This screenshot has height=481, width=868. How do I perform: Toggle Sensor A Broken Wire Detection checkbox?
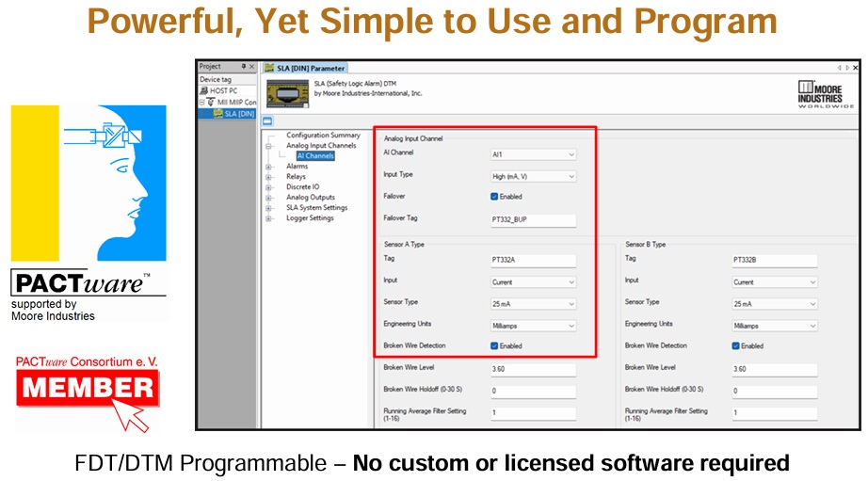(x=494, y=346)
